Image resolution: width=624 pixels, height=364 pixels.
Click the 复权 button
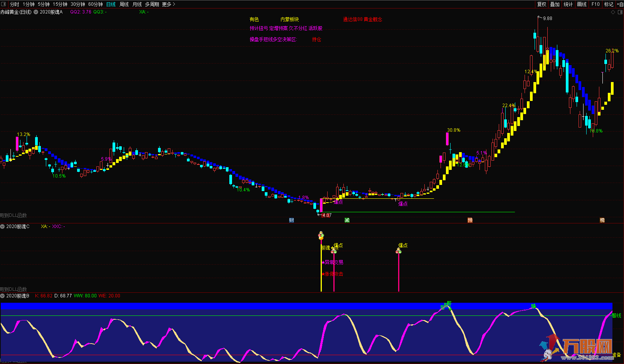[x=542, y=4]
